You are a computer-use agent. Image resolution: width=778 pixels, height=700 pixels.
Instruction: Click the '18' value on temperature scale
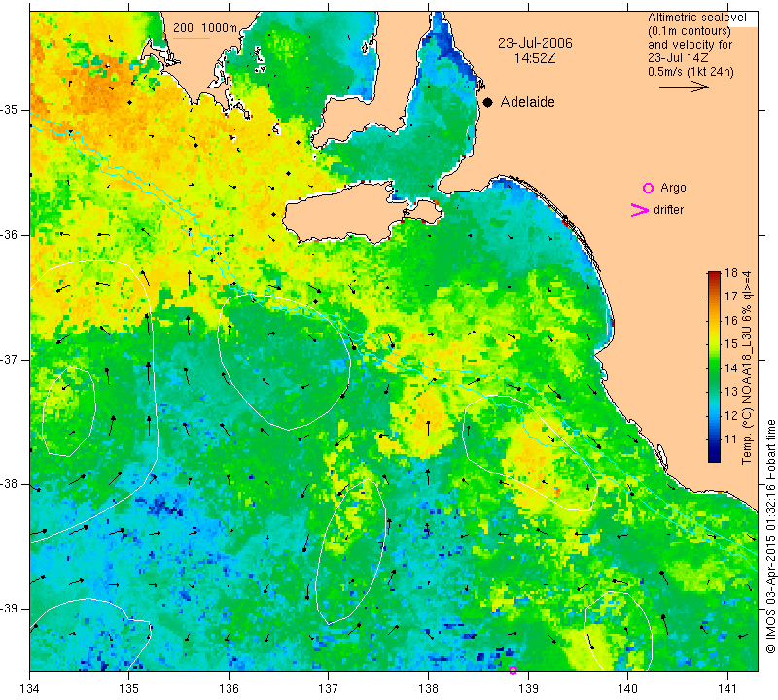(x=731, y=273)
